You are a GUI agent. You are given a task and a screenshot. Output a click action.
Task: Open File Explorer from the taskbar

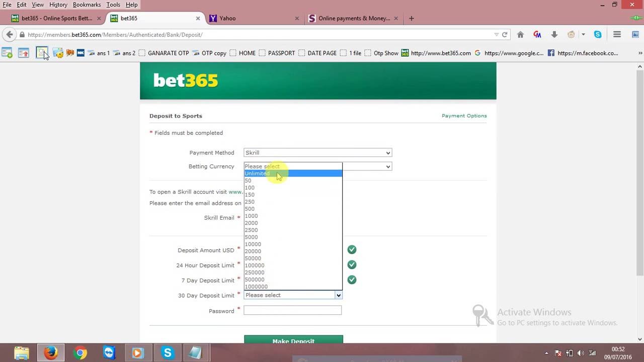[22, 353]
